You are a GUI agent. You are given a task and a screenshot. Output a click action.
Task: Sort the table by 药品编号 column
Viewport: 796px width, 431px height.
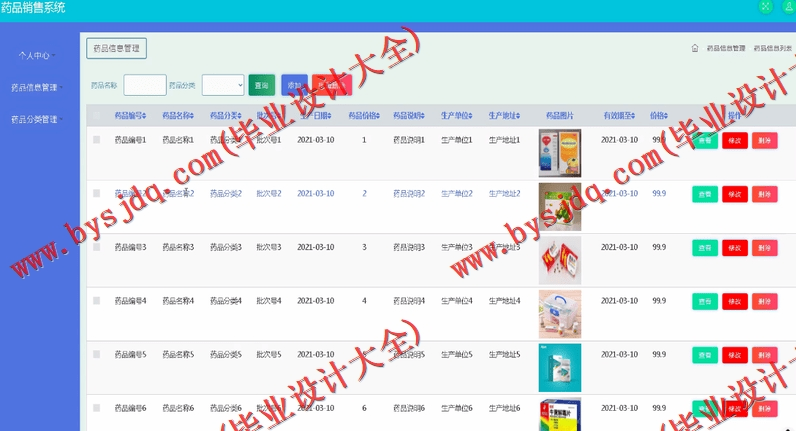point(130,116)
